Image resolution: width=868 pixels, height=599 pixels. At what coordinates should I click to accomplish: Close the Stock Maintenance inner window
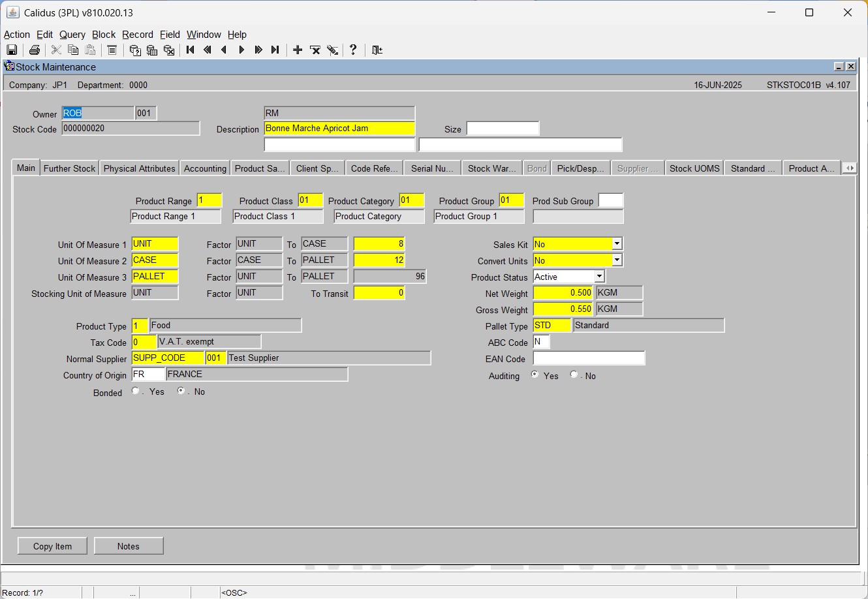[850, 67]
